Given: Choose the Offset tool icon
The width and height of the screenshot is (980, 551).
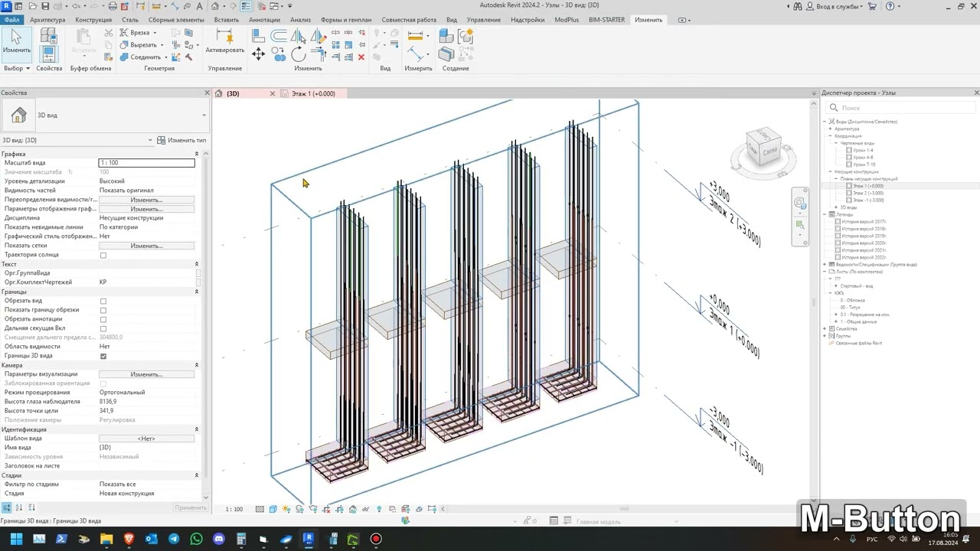Looking at the screenshot, I should click(x=279, y=35).
